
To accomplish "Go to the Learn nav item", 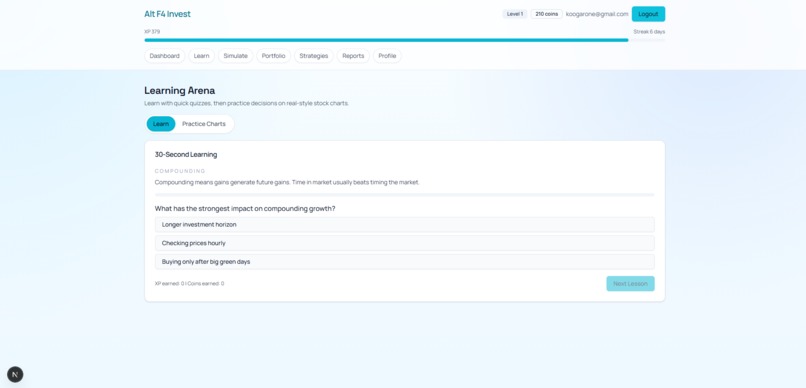I will (202, 56).
